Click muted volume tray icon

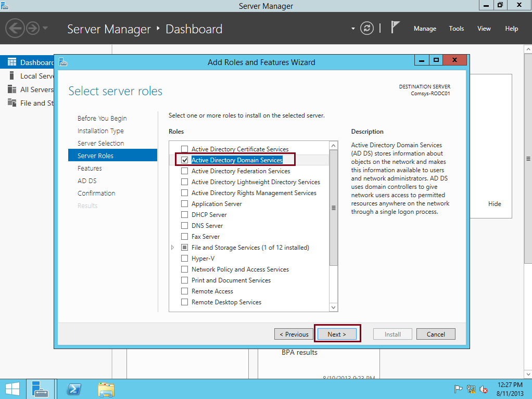pyautogui.click(x=484, y=389)
